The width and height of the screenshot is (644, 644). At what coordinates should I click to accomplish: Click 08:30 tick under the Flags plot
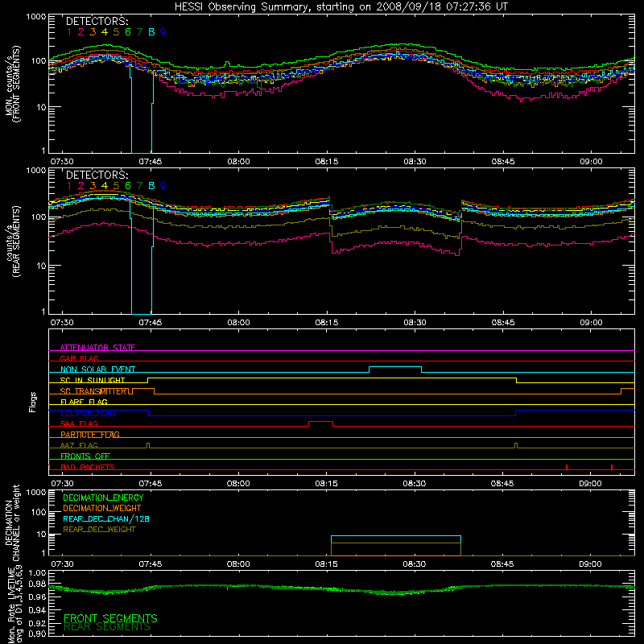pyautogui.click(x=414, y=484)
